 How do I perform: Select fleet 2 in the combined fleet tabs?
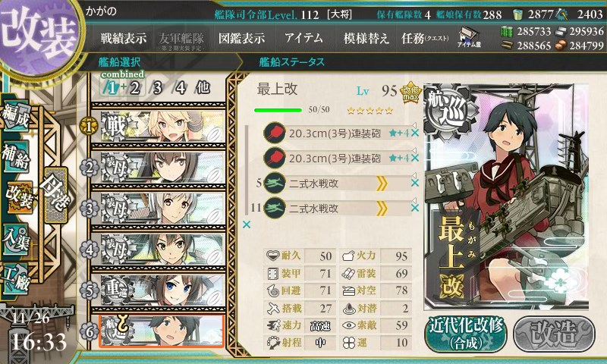click(134, 88)
